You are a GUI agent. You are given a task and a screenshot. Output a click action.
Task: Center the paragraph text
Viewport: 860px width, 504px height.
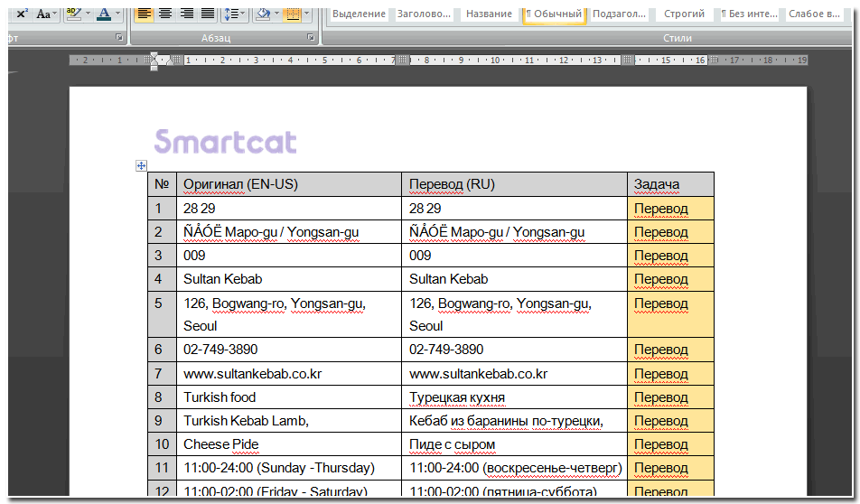[x=165, y=14]
